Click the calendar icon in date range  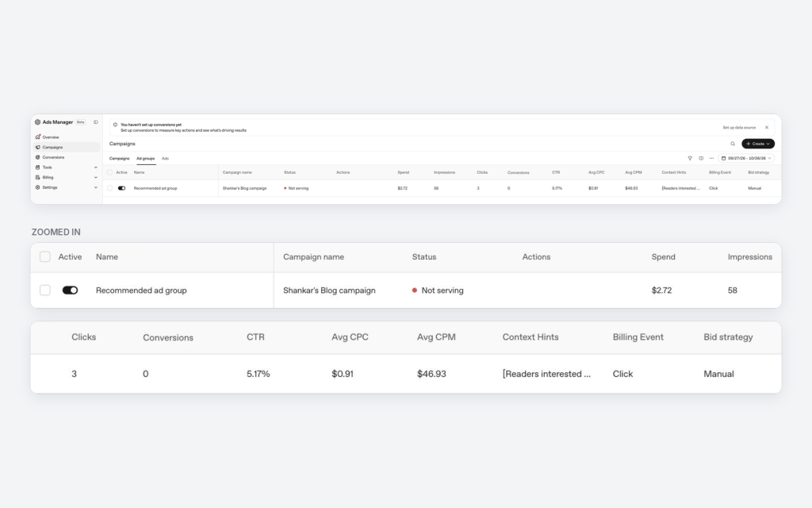pos(723,158)
